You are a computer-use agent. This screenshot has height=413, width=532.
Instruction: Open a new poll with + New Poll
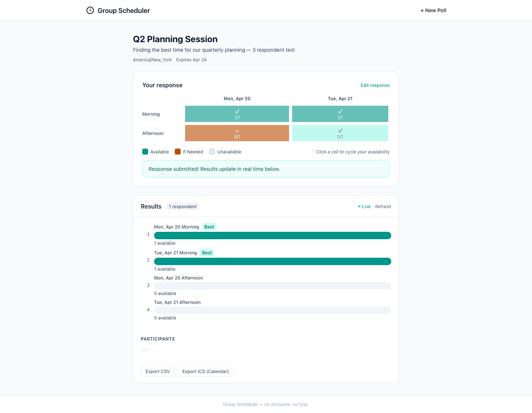tap(433, 10)
